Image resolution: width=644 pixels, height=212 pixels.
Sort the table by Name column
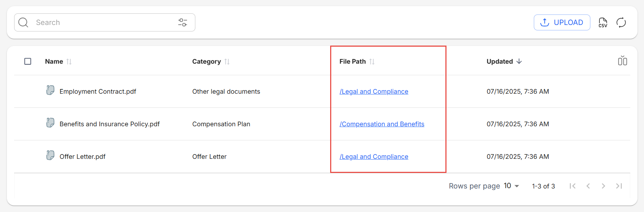click(69, 62)
